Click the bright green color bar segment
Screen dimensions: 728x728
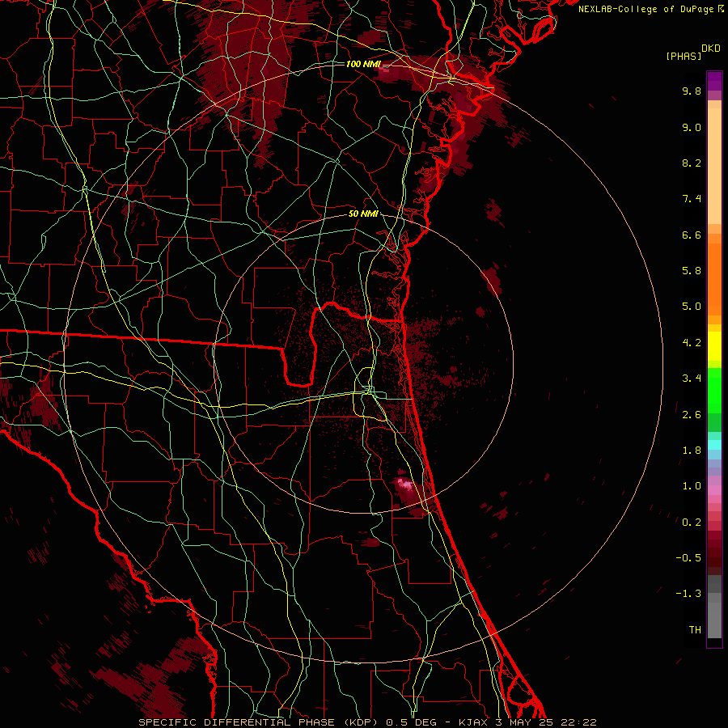714,390
